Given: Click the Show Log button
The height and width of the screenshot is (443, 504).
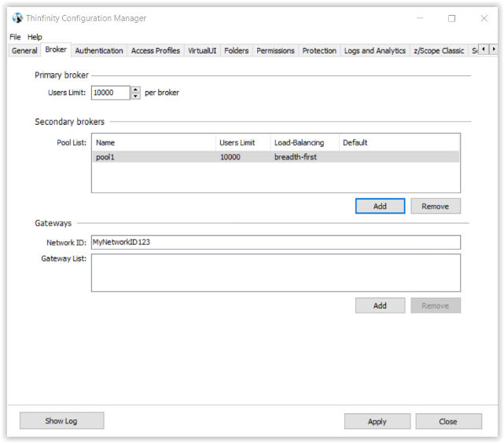Looking at the screenshot, I should click(x=61, y=421).
